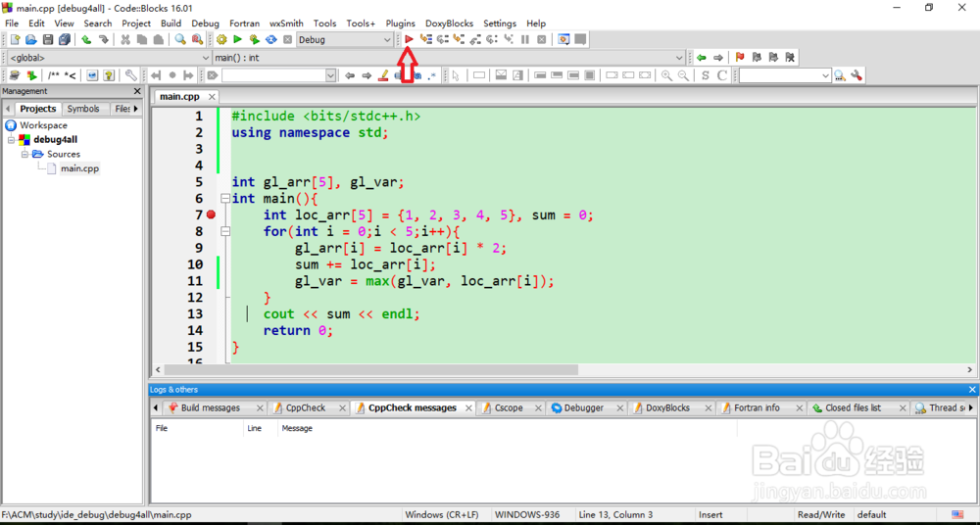
Task: Undo the last edit
Action: pos(86,39)
